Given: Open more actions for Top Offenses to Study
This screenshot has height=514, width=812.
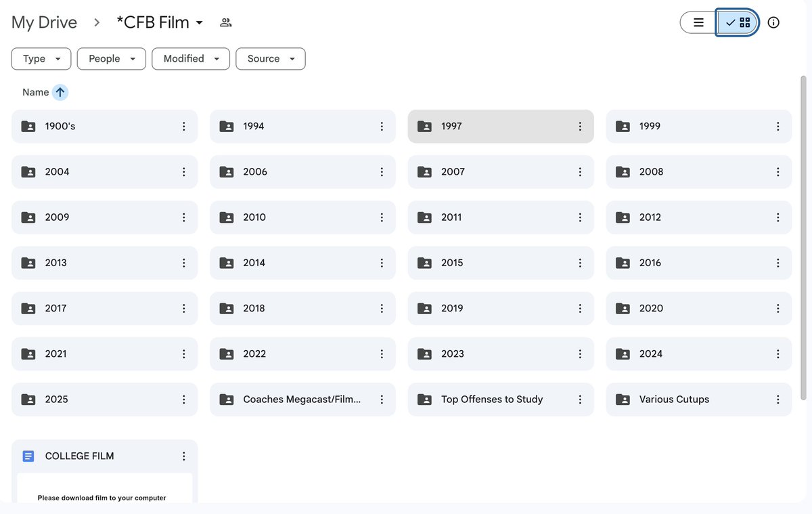Looking at the screenshot, I should tap(580, 400).
